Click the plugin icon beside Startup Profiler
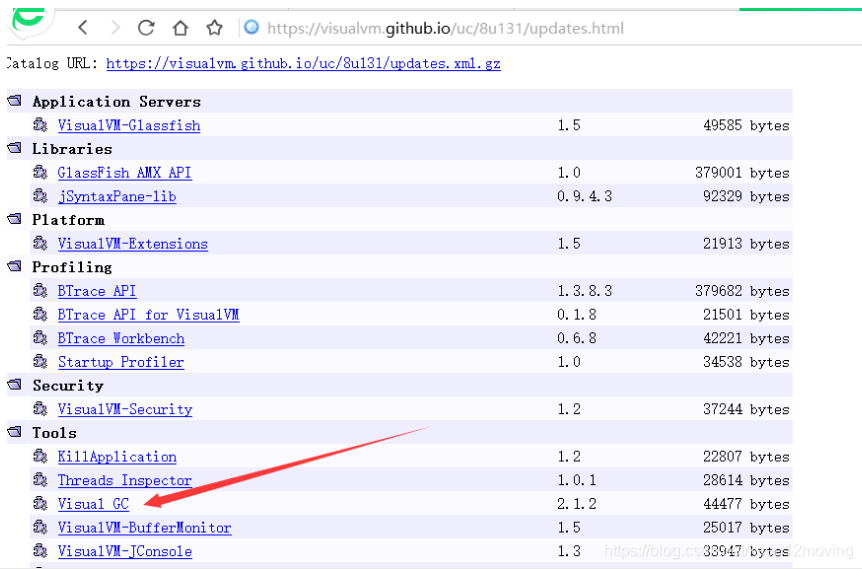Screen dimensions: 862x569 (x=40, y=361)
